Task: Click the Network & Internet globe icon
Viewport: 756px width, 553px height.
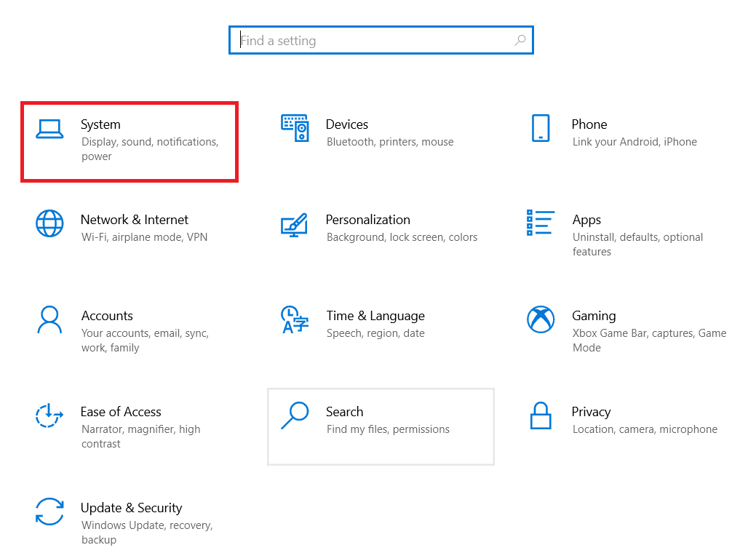Action: pos(49,222)
